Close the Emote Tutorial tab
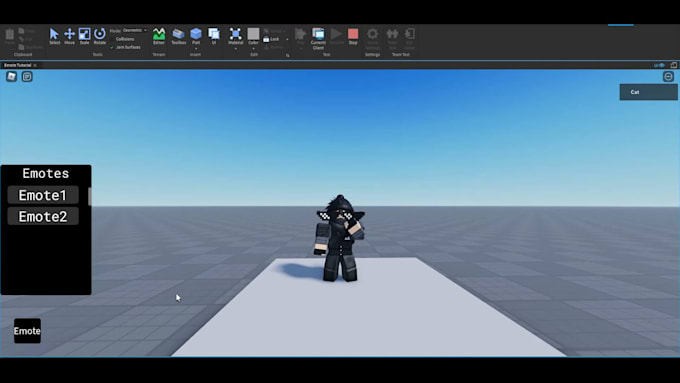This screenshot has width=680, height=383. click(35, 65)
